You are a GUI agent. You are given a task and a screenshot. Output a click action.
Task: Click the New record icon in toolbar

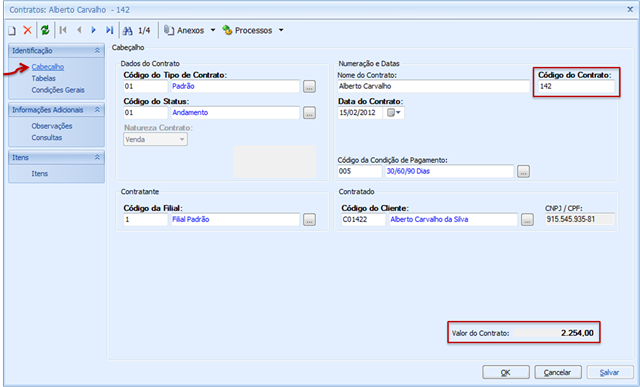pos(12,30)
